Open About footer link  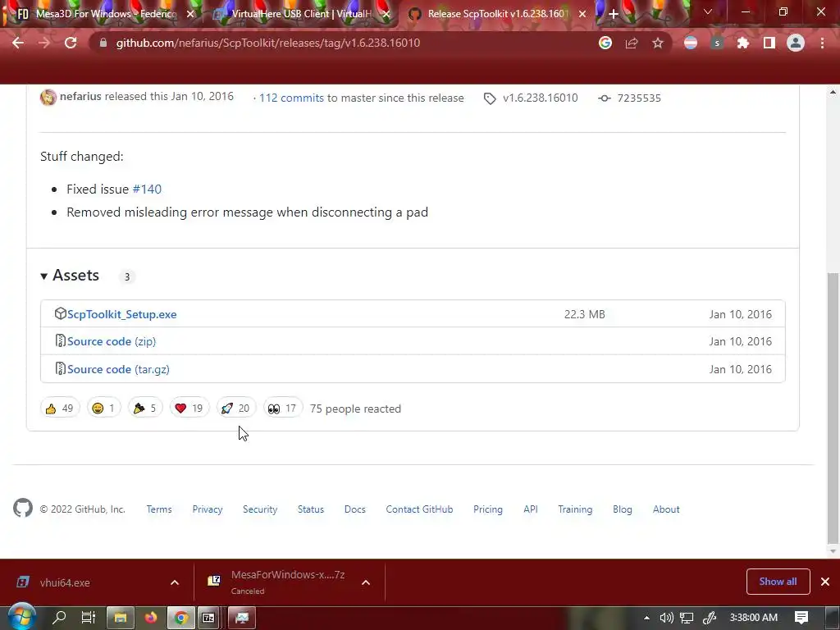click(666, 509)
